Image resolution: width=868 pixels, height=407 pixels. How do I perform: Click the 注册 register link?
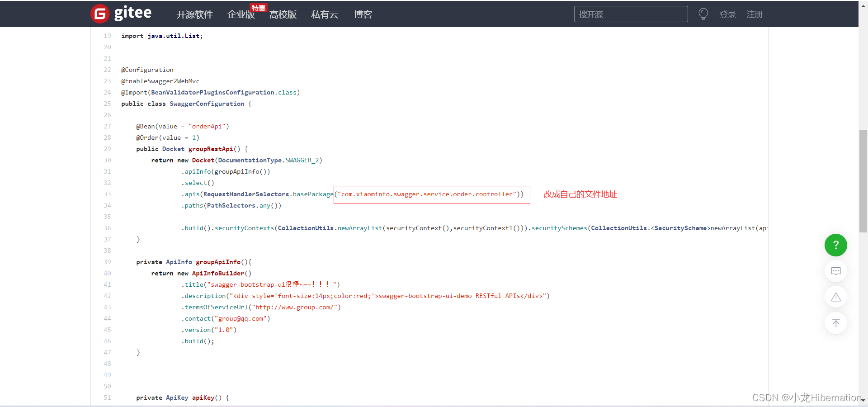click(755, 14)
